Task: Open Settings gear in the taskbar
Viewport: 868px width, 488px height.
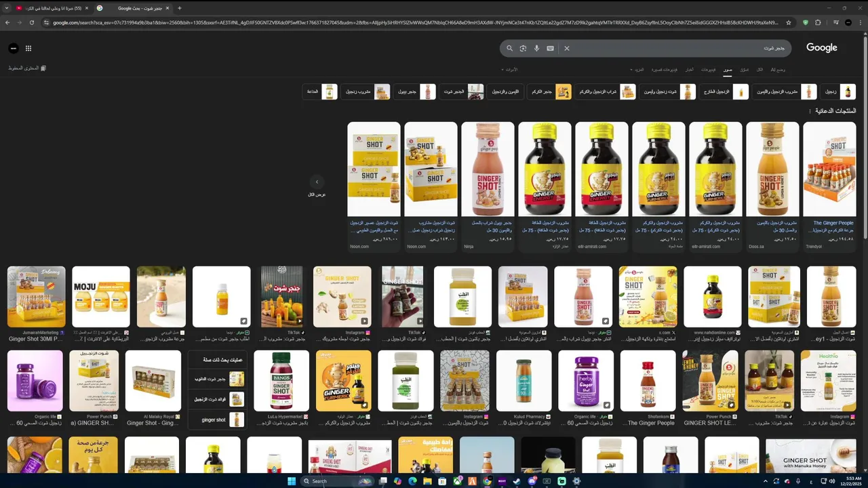Action: click(x=576, y=481)
